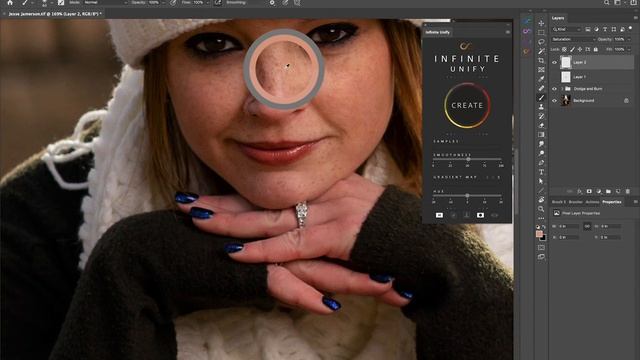
Task: Toggle the layer filter on/off switch
Action: 630,29
